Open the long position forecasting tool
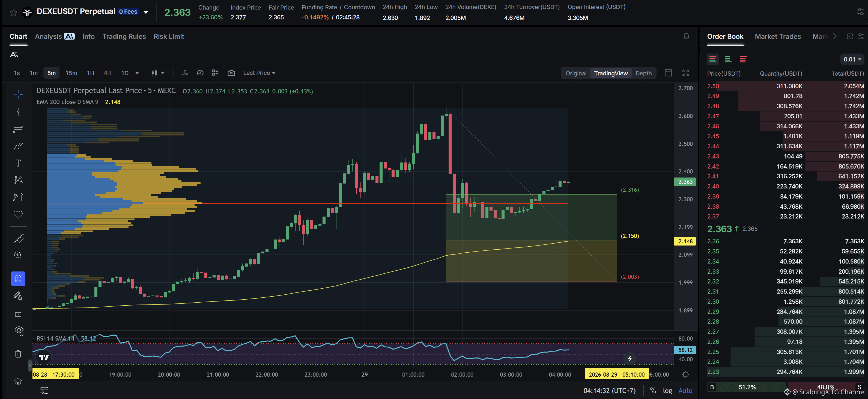The height and width of the screenshot is (399, 868). (x=18, y=197)
